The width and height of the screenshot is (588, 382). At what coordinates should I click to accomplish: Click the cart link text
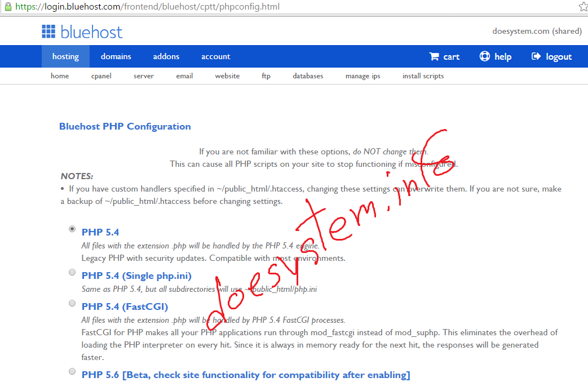tap(451, 56)
